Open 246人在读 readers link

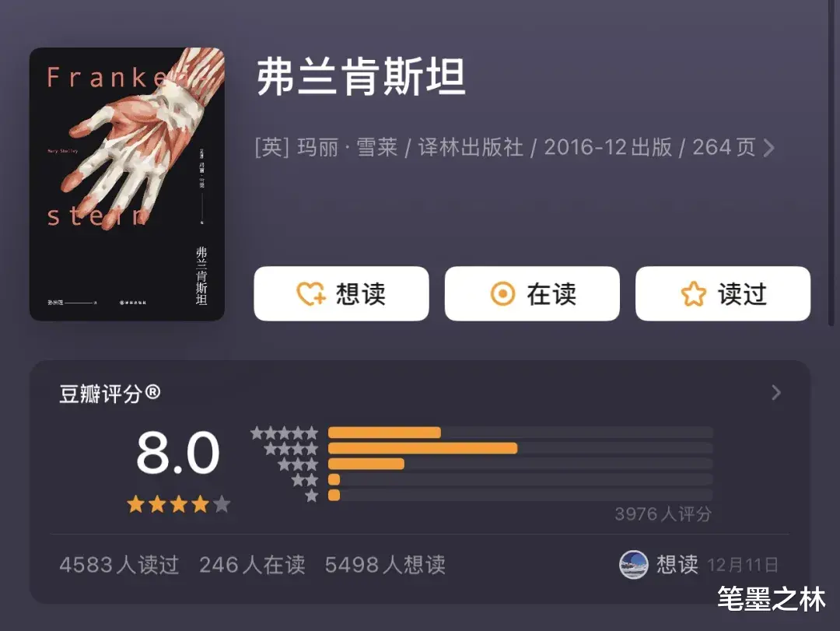252,565
